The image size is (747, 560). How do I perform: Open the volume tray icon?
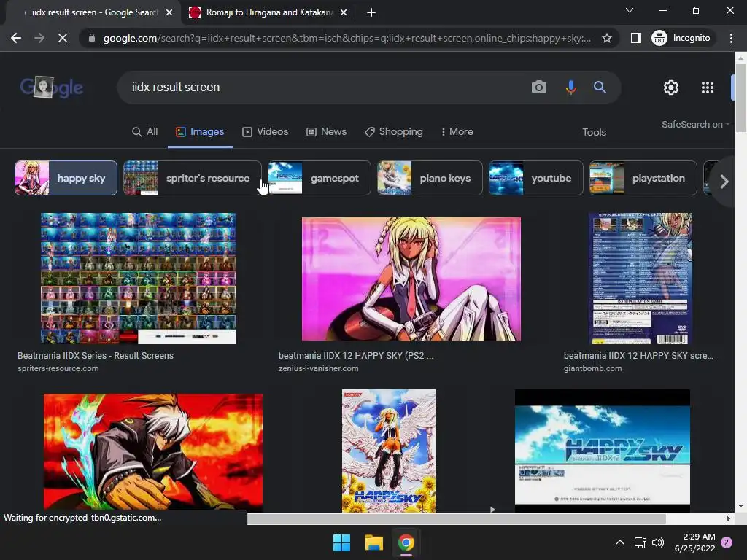tap(658, 542)
